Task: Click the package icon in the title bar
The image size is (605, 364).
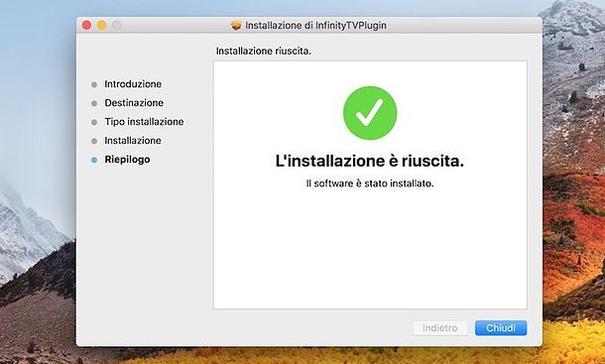Action: 236,26
